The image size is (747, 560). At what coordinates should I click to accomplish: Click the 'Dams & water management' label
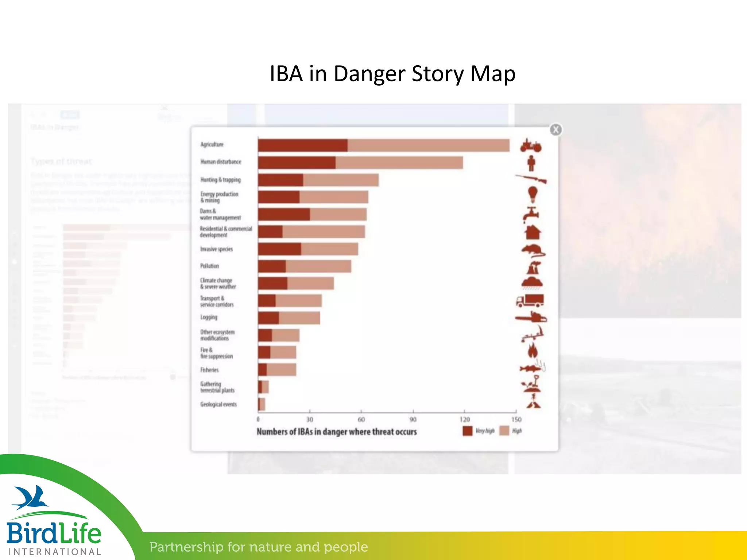point(220,214)
